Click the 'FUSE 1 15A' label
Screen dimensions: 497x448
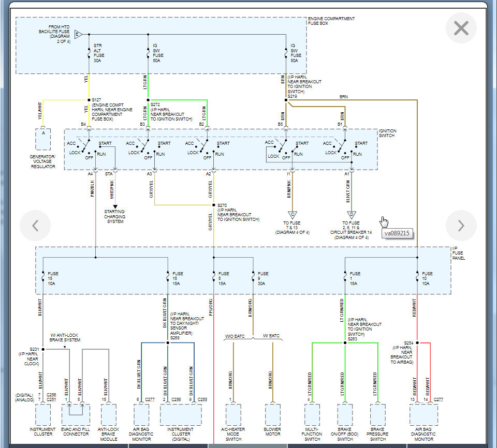coord(355,278)
